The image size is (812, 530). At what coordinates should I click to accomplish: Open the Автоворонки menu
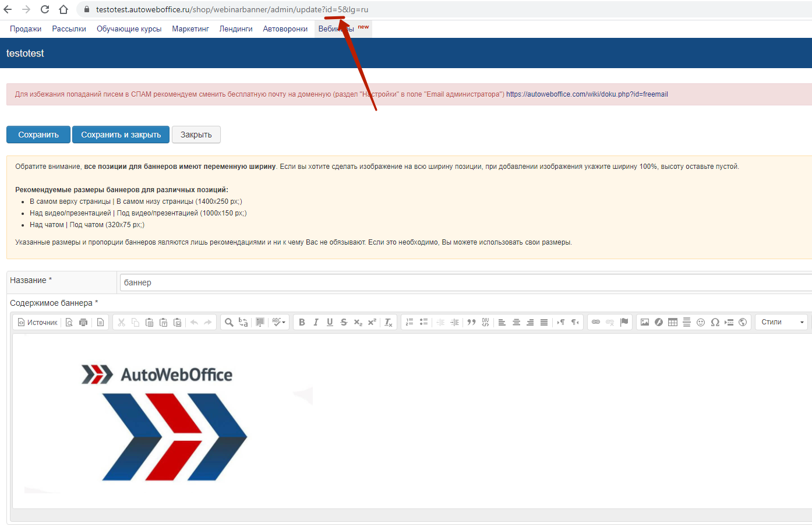pos(285,29)
